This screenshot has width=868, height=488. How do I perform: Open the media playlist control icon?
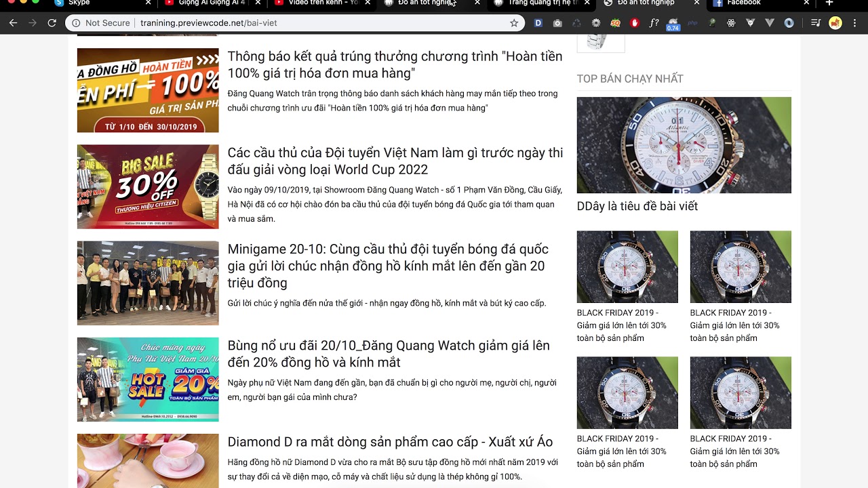click(816, 23)
